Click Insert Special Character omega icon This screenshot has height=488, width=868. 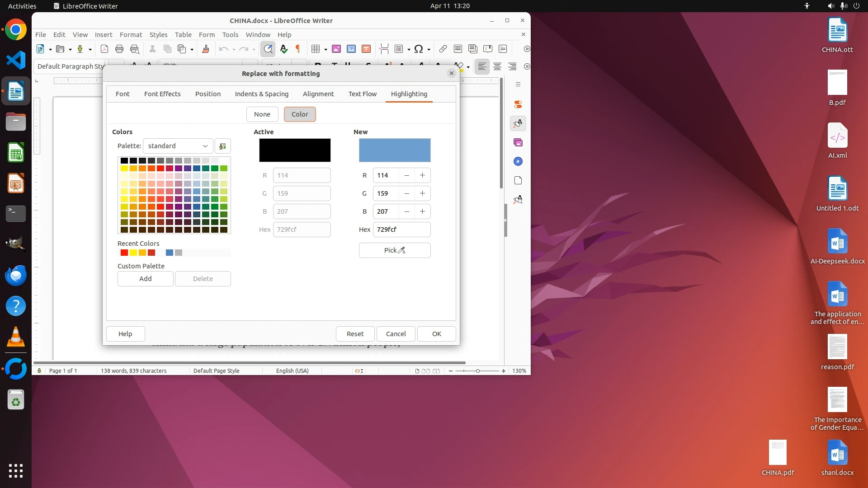(419, 49)
